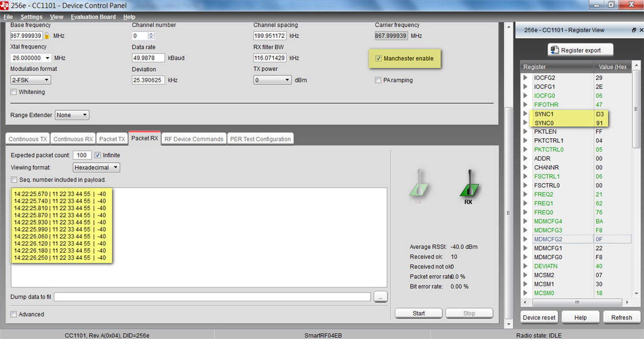Click the Register View float window icon
Screen dimensions: 644x339
pyautogui.click(x=634, y=30)
